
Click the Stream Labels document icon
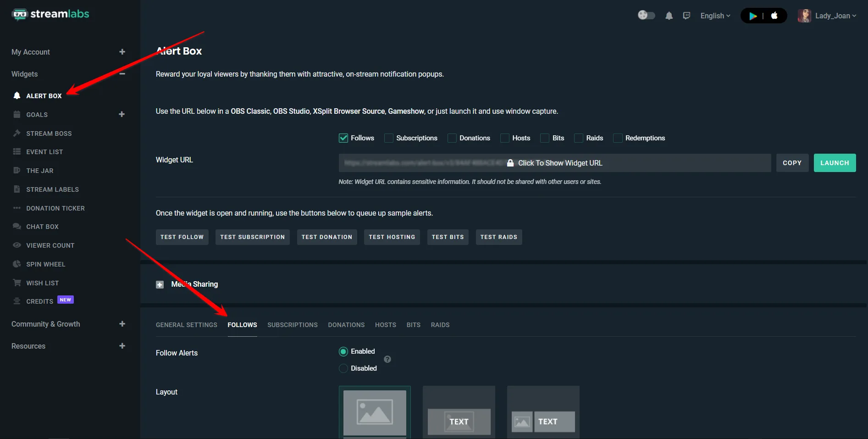point(17,189)
